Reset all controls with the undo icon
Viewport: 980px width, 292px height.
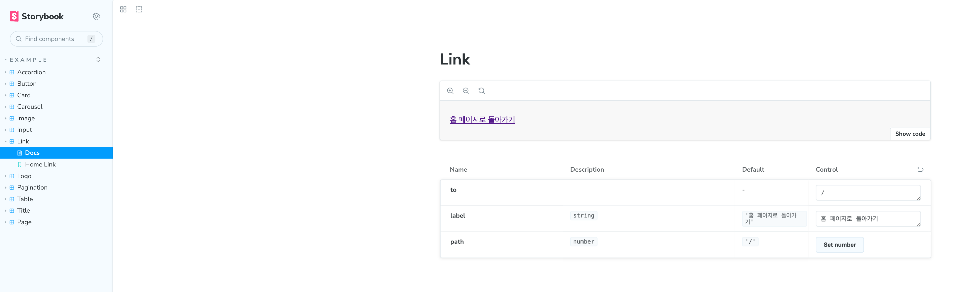pyautogui.click(x=920, y=169)
